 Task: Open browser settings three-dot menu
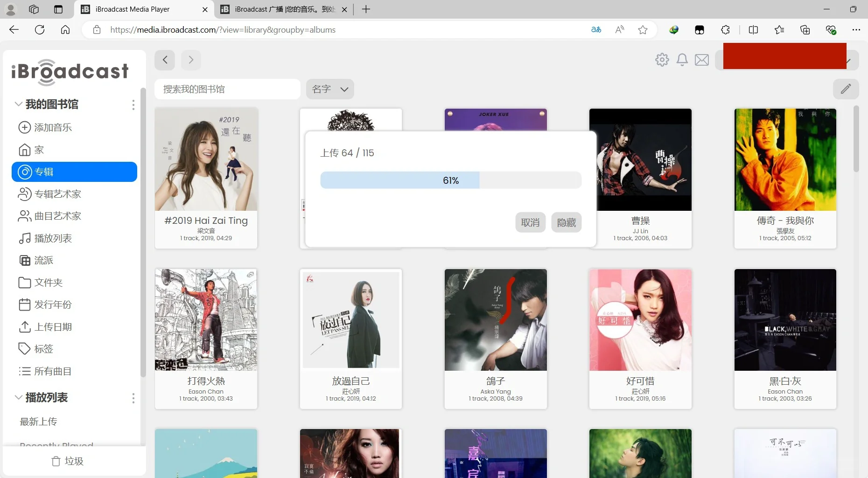click(856, 30)
